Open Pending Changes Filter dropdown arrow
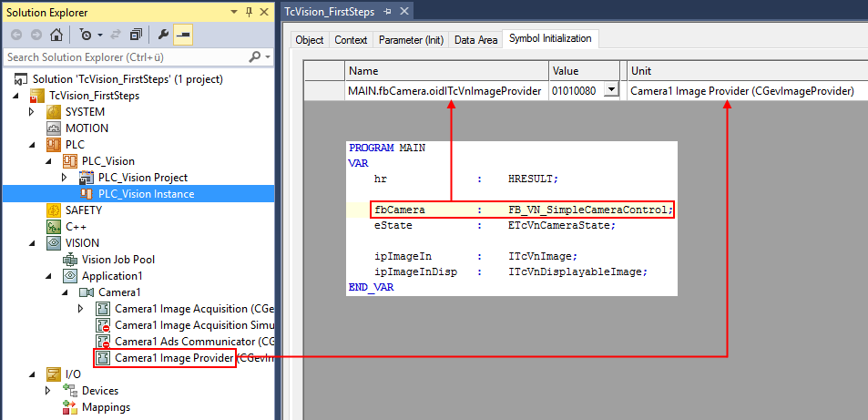Image resolution: width=868 pixels, height=420 pixels. click(100, 35)
